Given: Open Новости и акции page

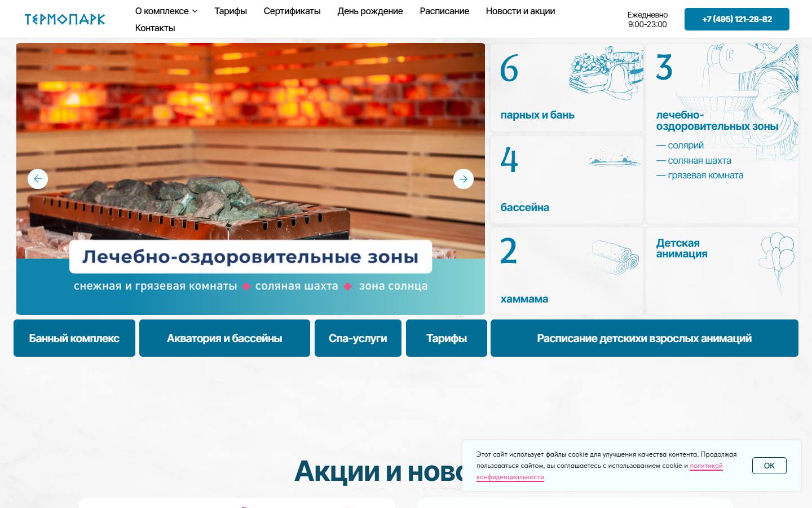Looking at the screenshot, I should (520, 11).
